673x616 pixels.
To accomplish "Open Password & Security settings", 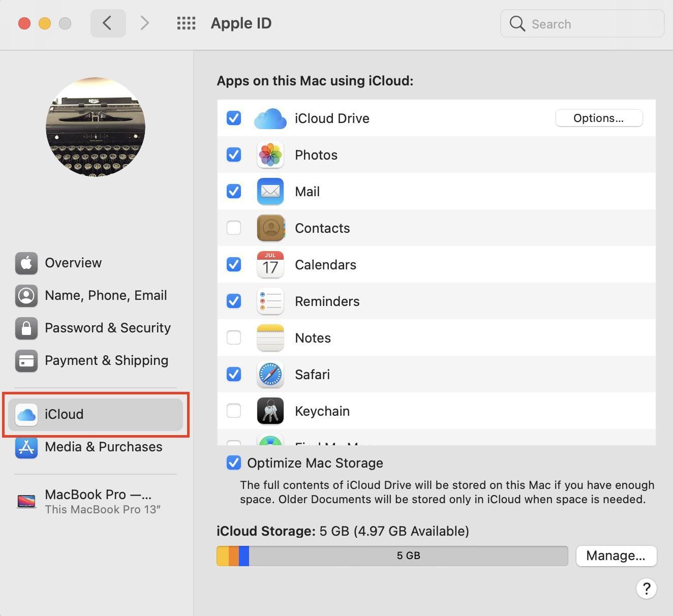I will 96,328.
